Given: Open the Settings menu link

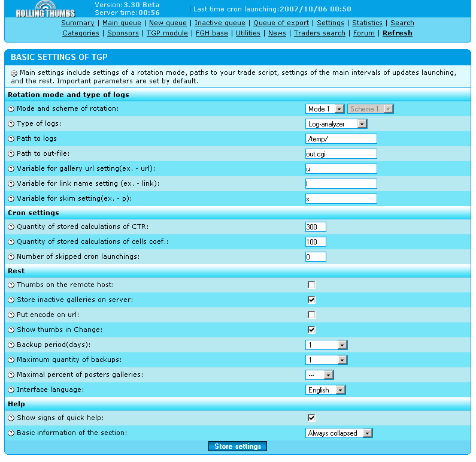Looking at the screenshot, I should point(331,23).
